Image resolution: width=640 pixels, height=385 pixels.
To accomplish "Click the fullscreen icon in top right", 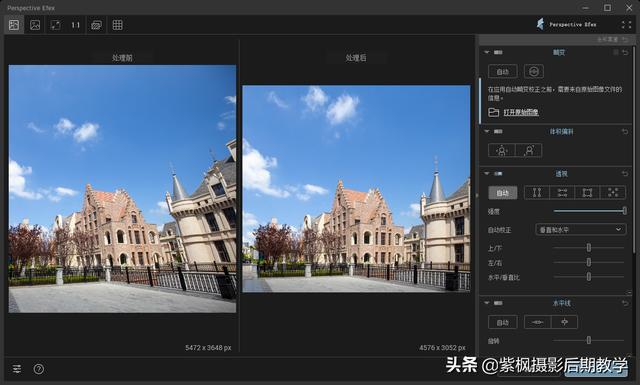I will click(x=627, y=24).
